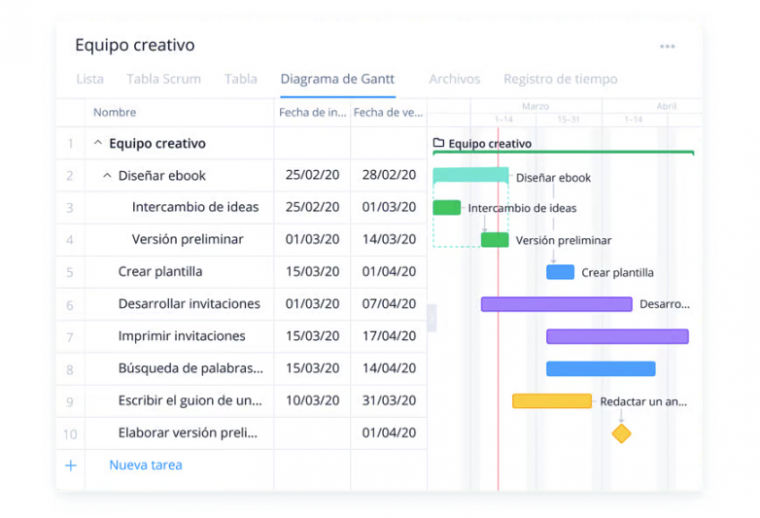Click the yellow Redactar un an... bar
This screenshot has height=518, width=760.
click(x=552, y=401)
